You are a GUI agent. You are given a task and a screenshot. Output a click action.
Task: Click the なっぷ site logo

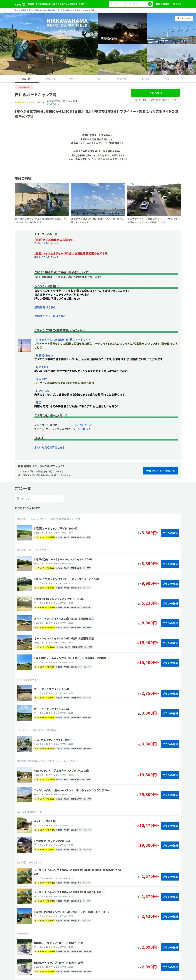20,4
